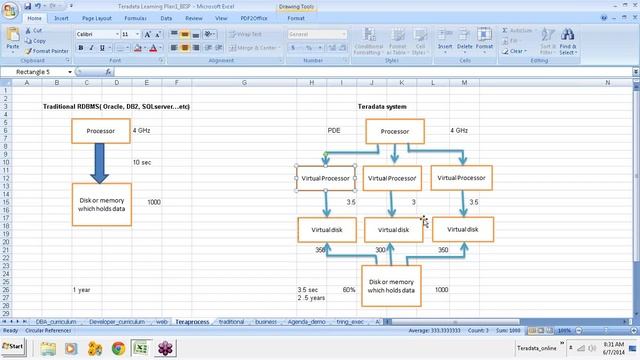Open the Clear menu
Image resolution: width=640 pixels, height=360 pixels.
tap(514, 51)
